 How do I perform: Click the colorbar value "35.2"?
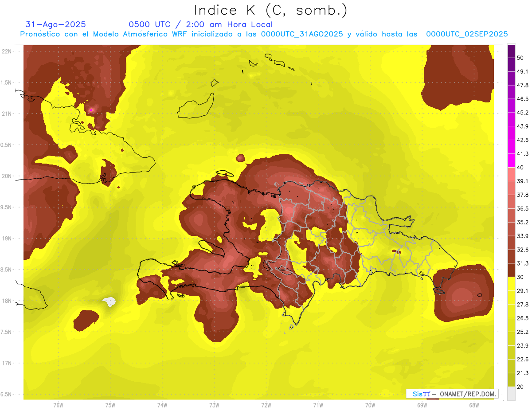click(x=523, y=222)
